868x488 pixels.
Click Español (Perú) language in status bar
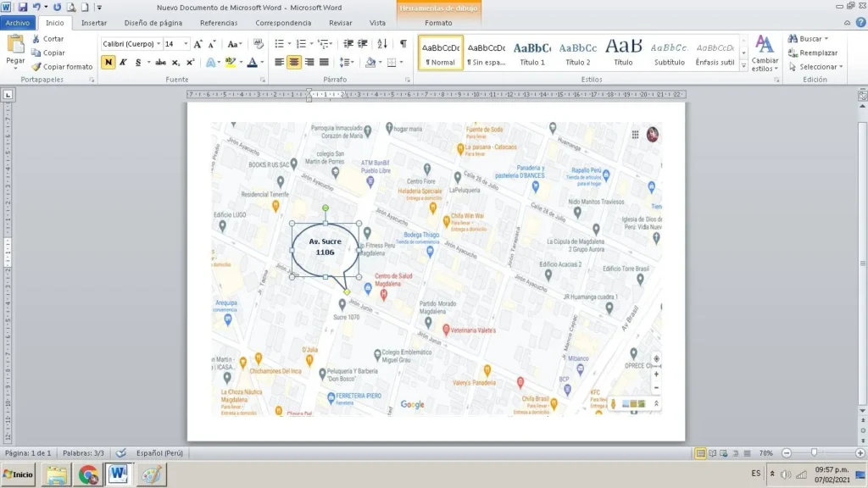(159, 452)
